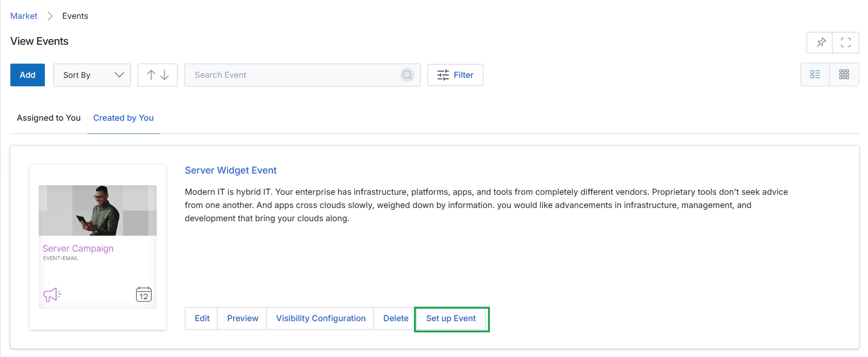Go to Market breadcrumb
The image size is (868, 357).
point(24,16)
